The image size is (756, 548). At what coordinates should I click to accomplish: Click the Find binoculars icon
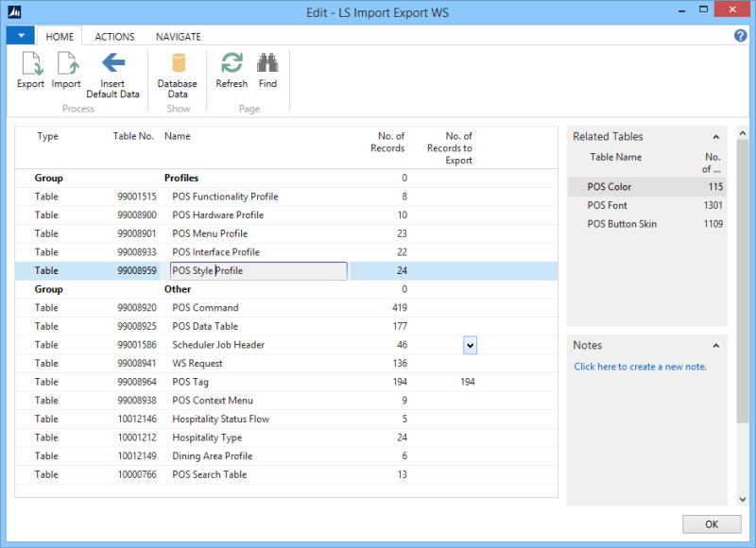tap(268, 64)
